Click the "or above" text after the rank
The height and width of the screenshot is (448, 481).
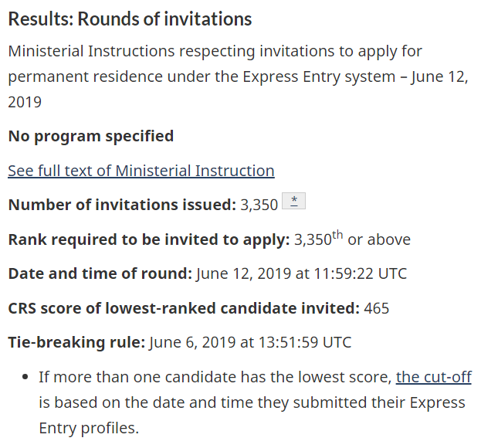click(x=379, y=239)
